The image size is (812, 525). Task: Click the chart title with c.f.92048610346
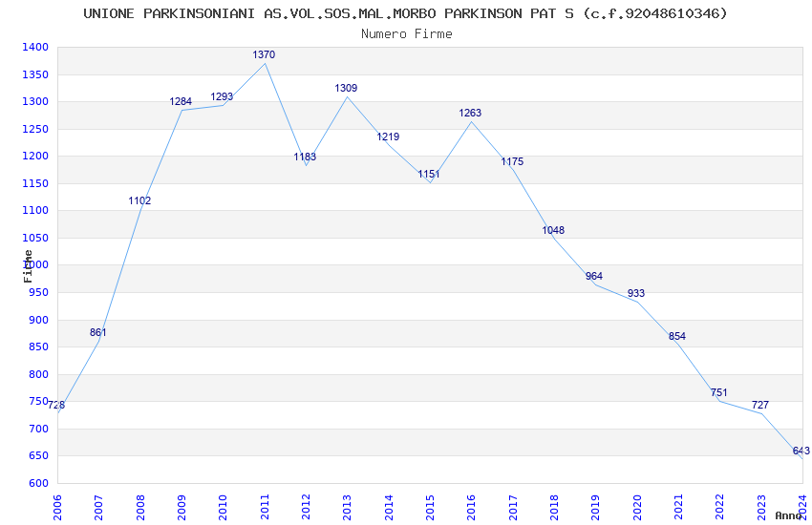(x=405, y=13)
